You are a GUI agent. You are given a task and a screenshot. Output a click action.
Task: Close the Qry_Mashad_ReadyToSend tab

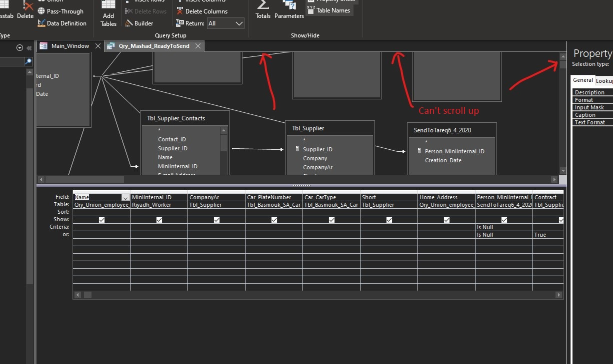198,46
